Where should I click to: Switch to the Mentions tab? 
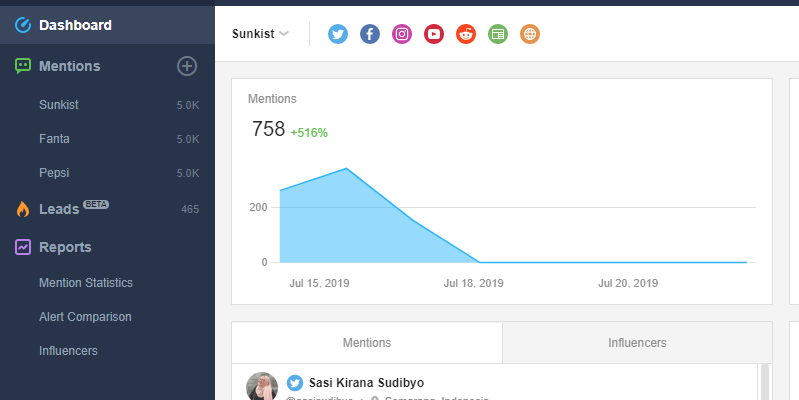click(367, 343)
